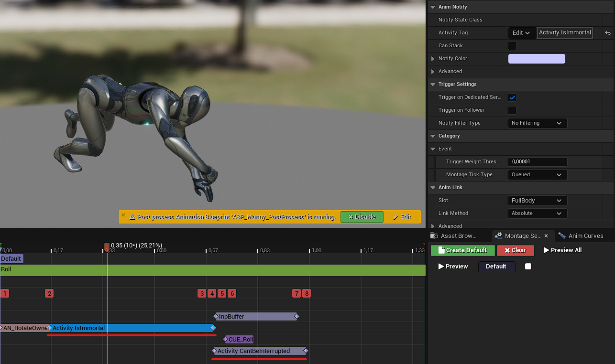Open the Montage Tick Type dropdown

click(x=537, y=175)
